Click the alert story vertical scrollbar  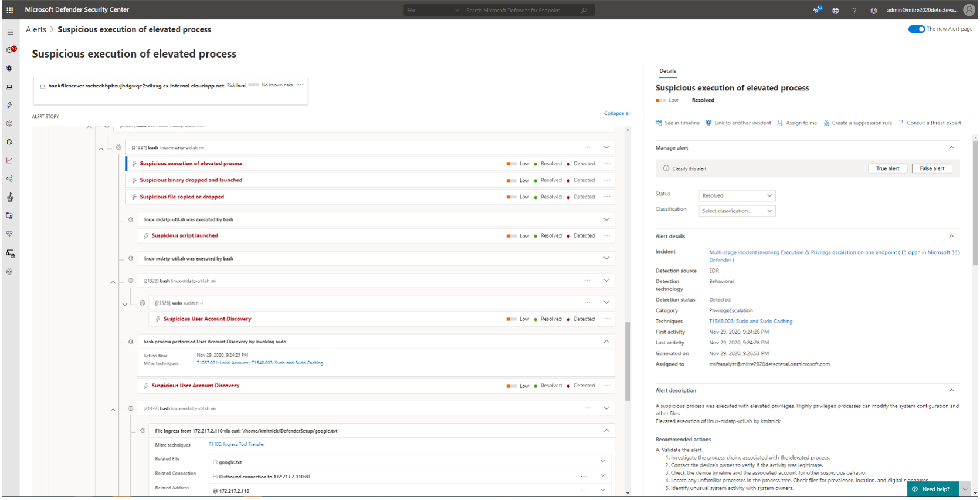[628, 361]
